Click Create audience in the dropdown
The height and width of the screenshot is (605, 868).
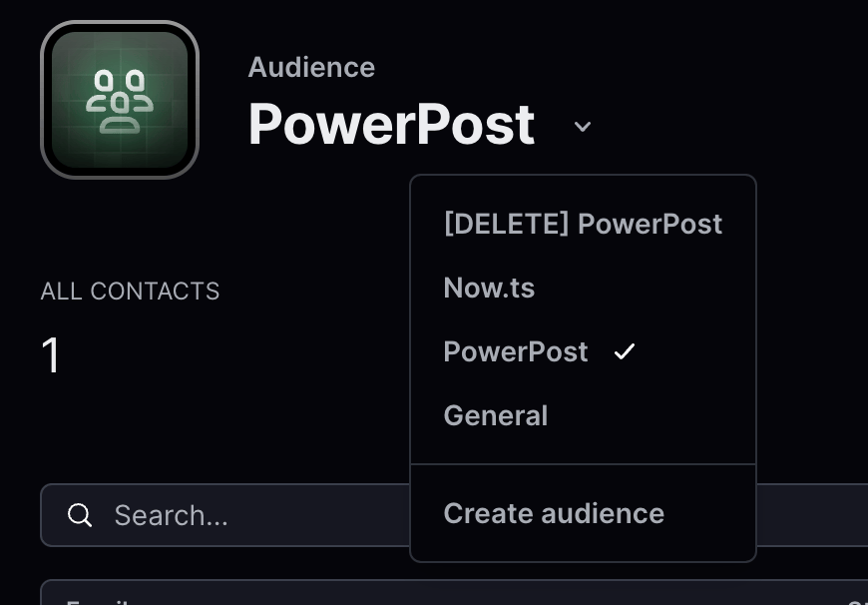(x=554, y=513)
